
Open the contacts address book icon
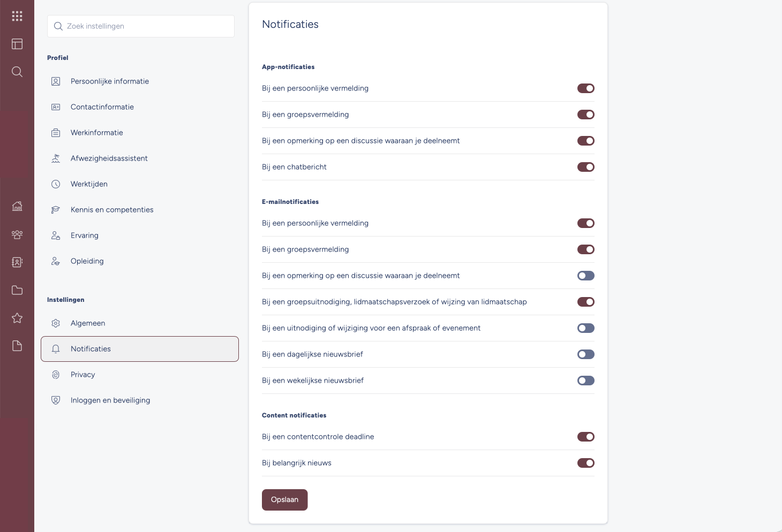click(17, 262)
